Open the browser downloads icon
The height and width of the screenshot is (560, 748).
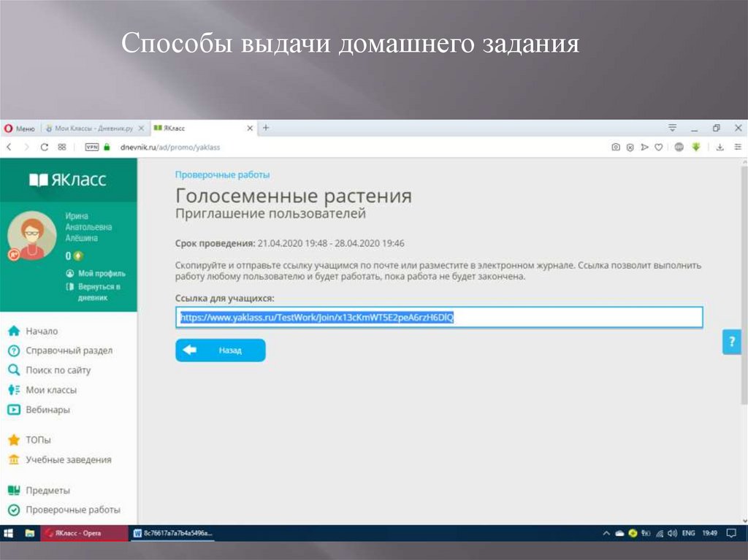720,147
